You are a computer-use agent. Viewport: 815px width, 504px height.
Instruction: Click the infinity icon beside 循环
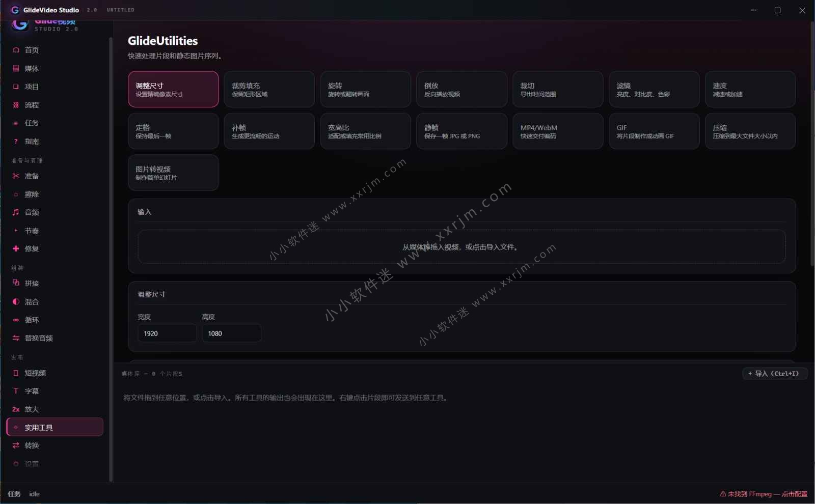click(16, 320)
